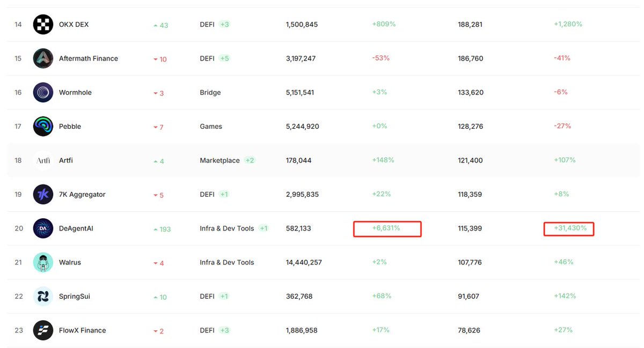
Task: Click the -53% change for Aftermath Finance
Action: tap(380, 58)
